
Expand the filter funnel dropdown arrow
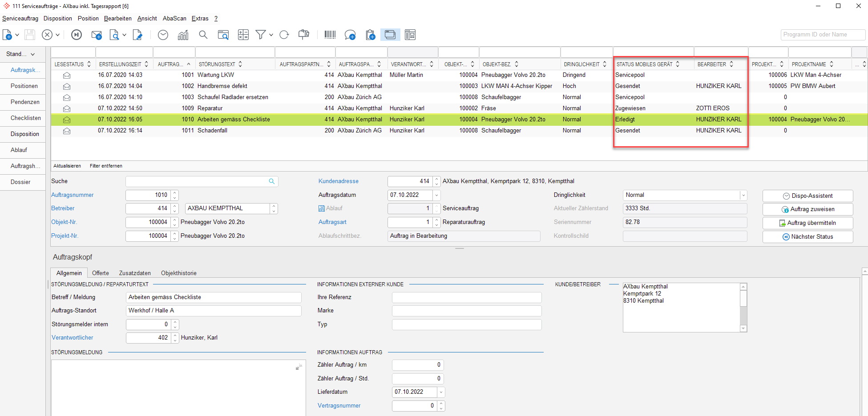271,35
